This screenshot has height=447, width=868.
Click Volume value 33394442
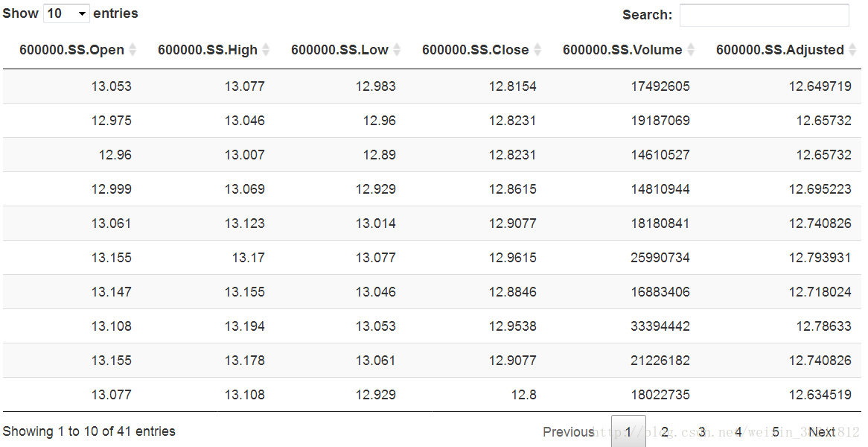[x=660, y=327]
